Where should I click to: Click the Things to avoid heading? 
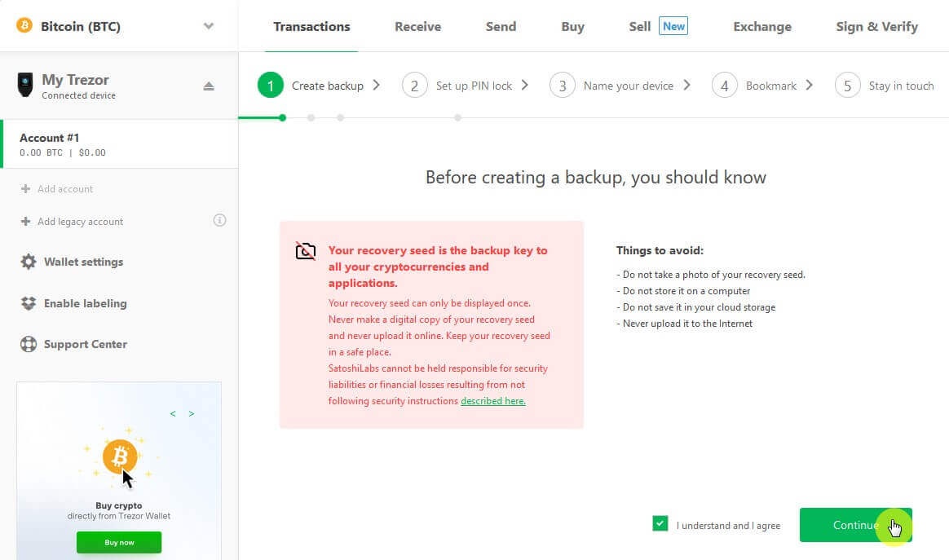point(660,250)
